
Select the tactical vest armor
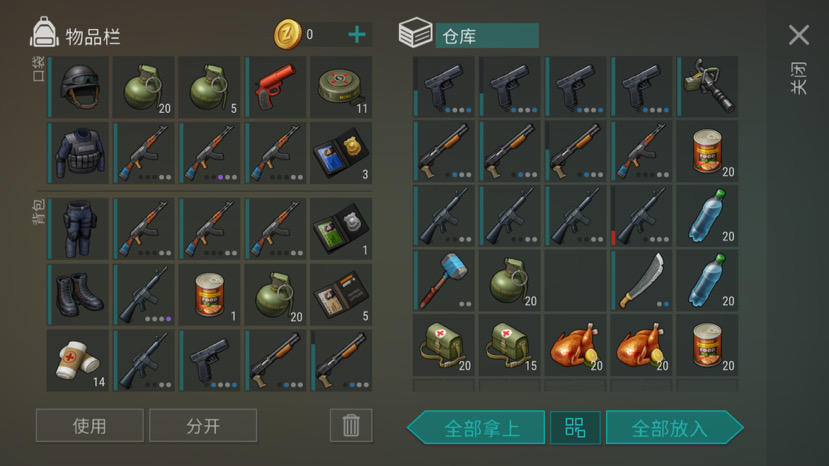pos(78,153)
